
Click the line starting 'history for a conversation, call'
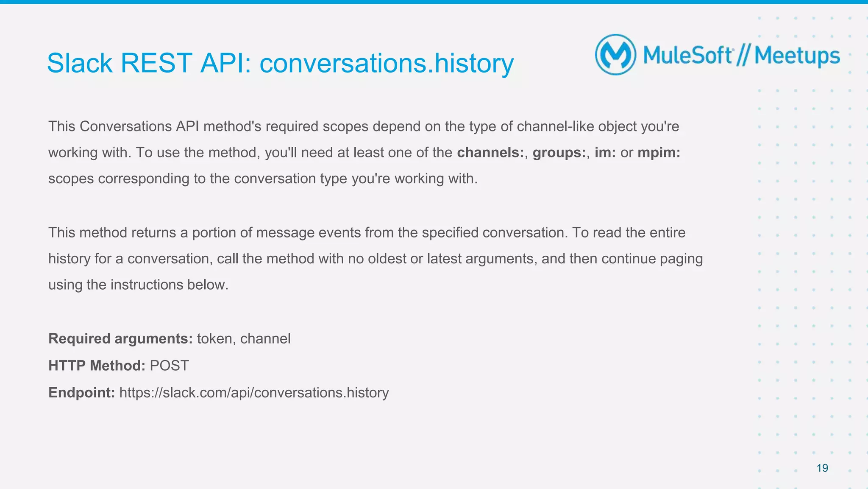coord(376,259)
